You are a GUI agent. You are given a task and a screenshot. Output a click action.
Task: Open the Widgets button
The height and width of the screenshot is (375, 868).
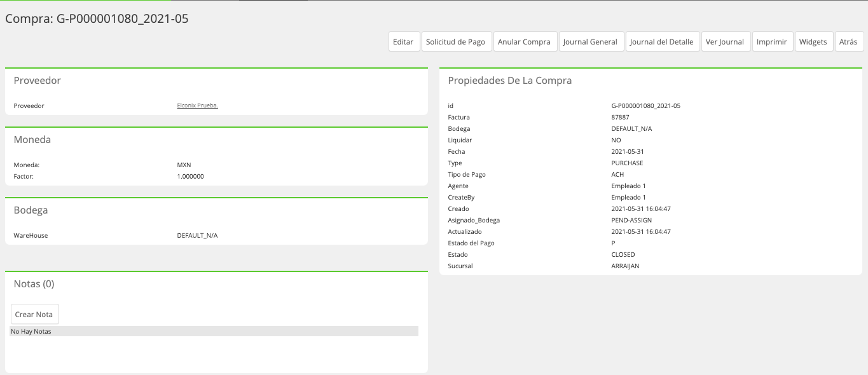coord(813,42)
